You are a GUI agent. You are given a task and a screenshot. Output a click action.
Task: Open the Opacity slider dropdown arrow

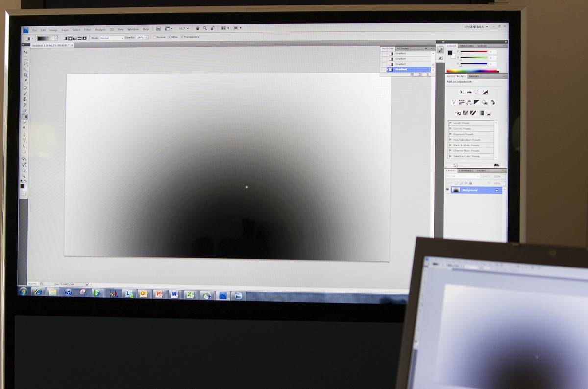pos(147,37)
